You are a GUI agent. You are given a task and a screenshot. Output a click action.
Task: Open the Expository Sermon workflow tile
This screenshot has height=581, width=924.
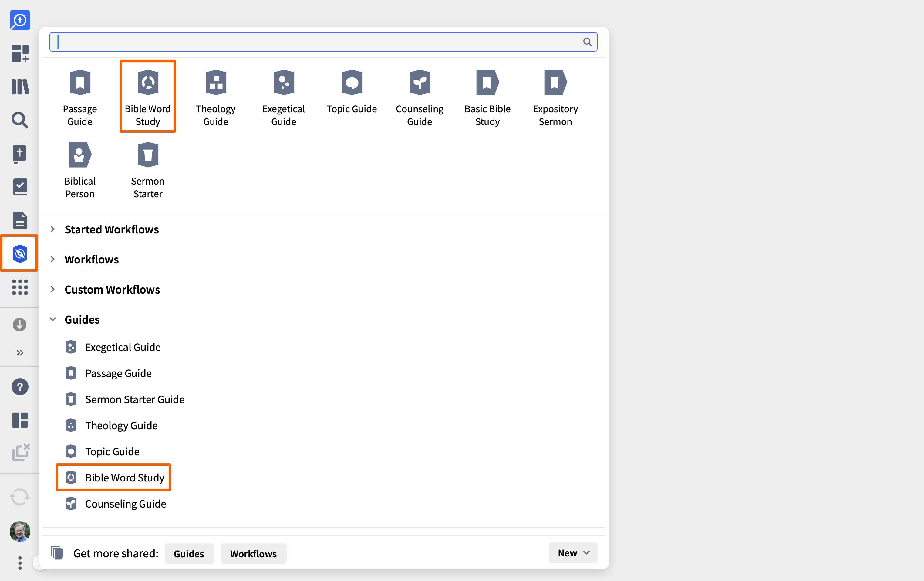pos(555,97)
